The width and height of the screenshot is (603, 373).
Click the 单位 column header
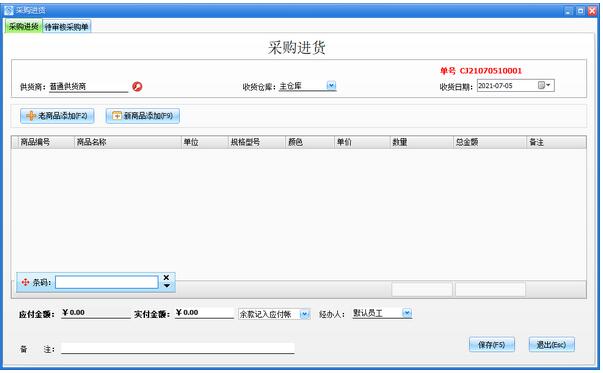point(205,142)
